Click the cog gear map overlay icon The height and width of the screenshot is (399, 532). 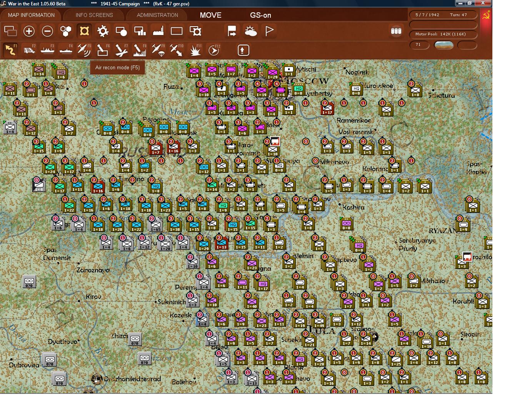pos(103,31)
